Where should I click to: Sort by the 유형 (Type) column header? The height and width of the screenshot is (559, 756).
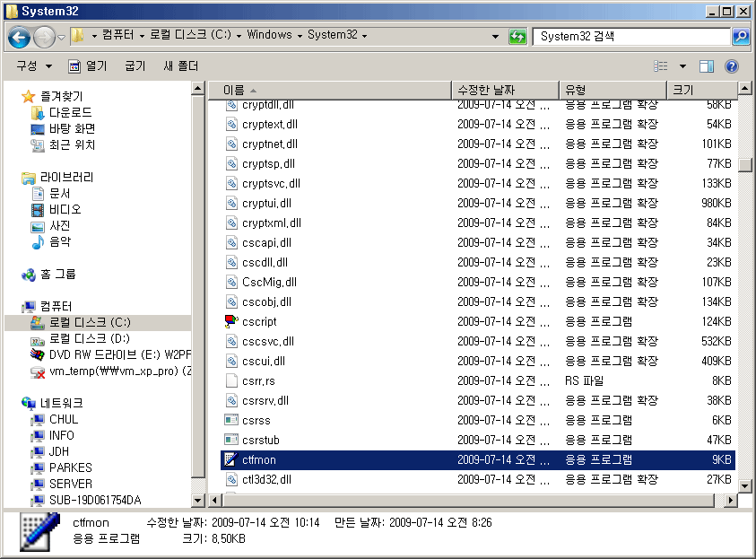[x=613, y=91]
